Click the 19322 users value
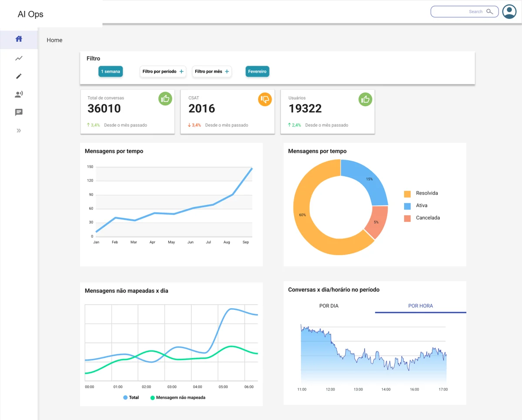 pos(305,108)
